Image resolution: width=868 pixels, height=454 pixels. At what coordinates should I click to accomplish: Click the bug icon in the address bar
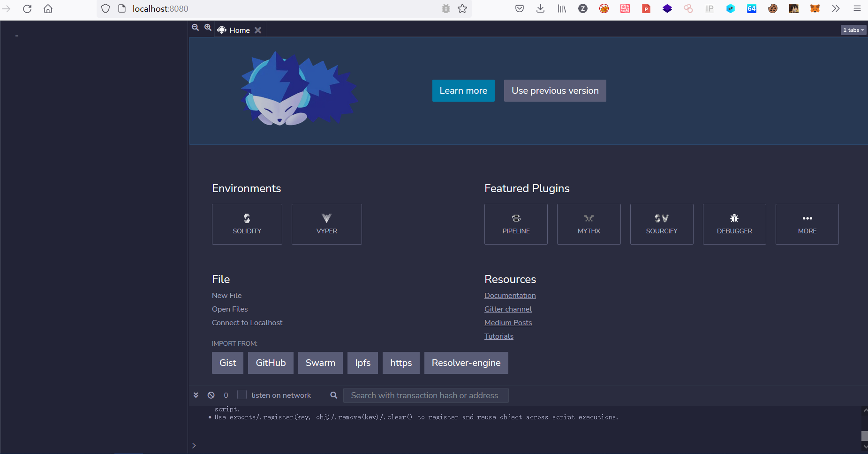pos(446,8)
